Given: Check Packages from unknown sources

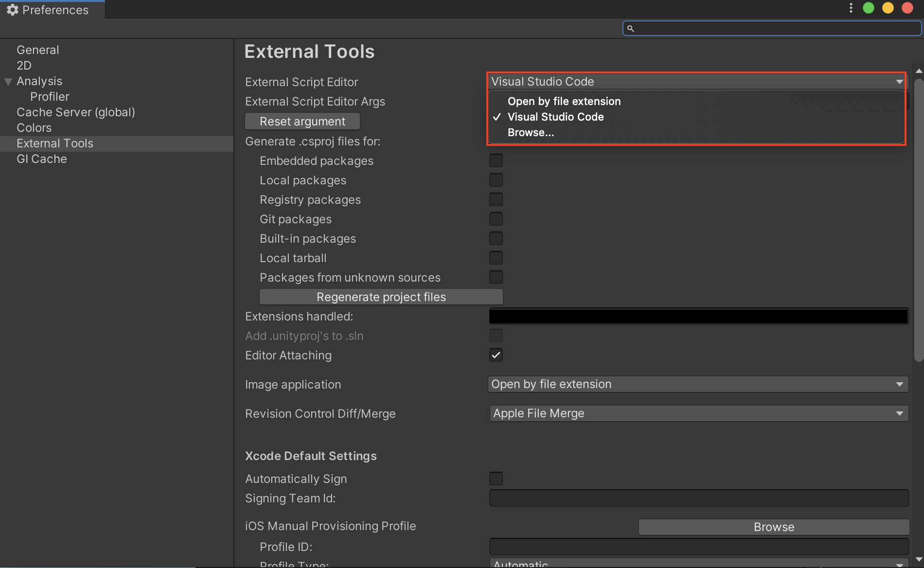Looking at the screenshot, I should (496, 277).
